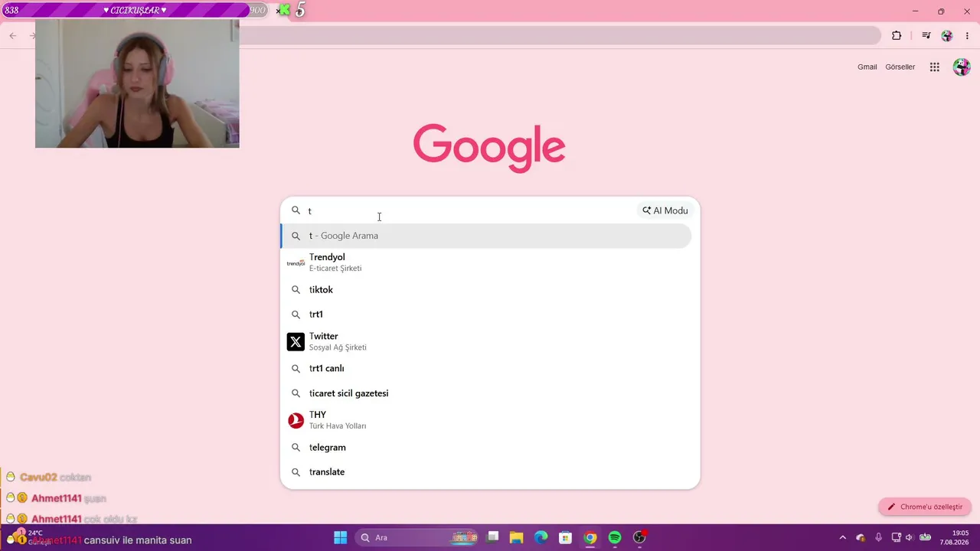Switch to Google Chrome on the taskbar
The image size is (980, 551).
click(x=590, y=537)
